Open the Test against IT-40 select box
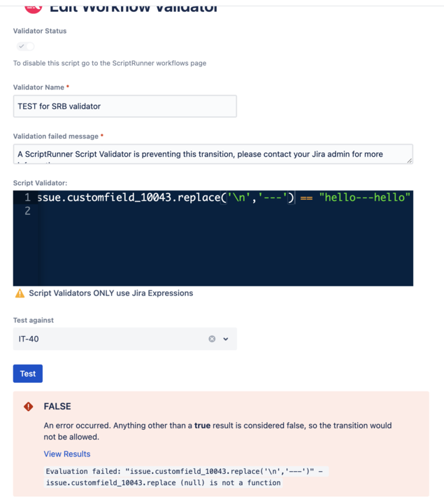This screenshot has height=504, width=444. (x=125, y=339)
